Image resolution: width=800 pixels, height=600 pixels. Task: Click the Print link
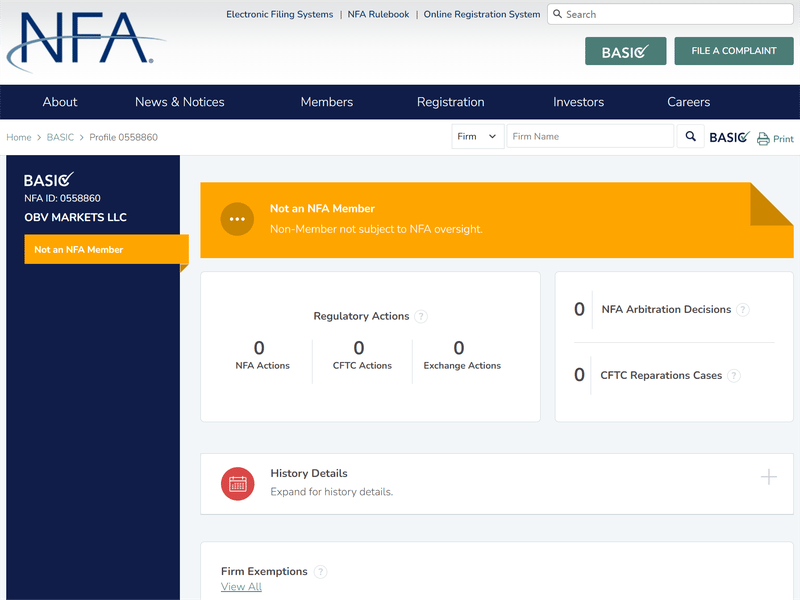783,139
